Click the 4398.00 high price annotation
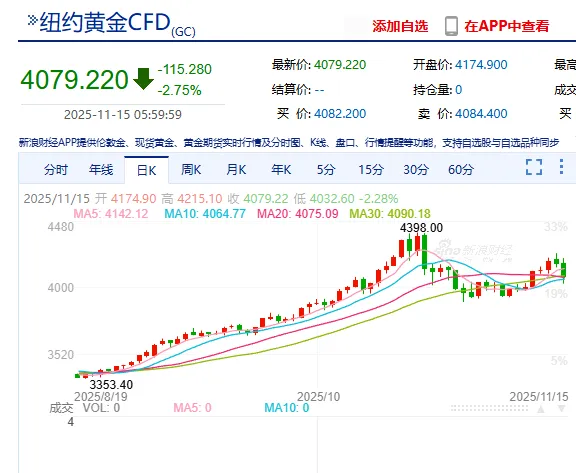576x473 pixels. [421, 228]
